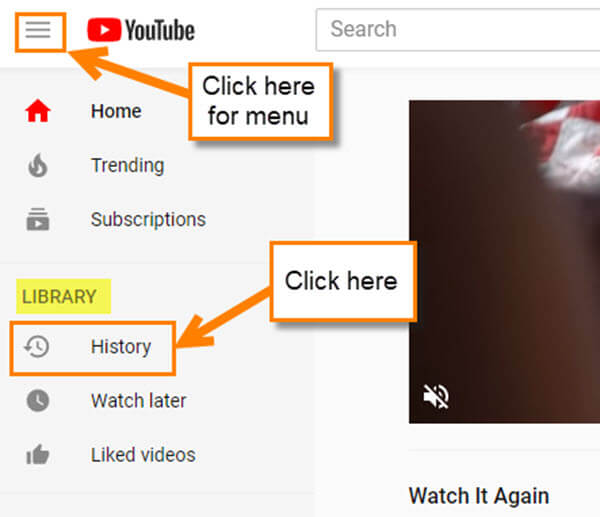
Task: Click the Watch It Again heading
Action: pyautogui.click(x=479, y=496)
